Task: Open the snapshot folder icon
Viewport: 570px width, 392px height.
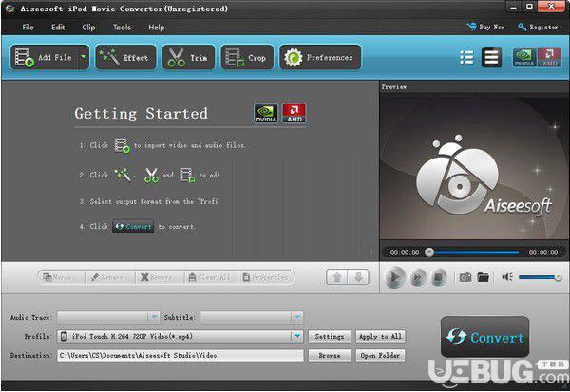Action: (483, 277)
